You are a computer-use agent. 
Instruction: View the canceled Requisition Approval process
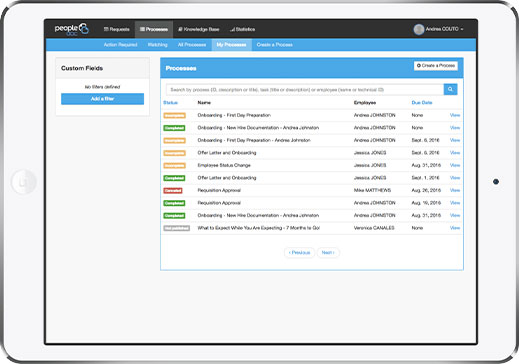click(x=455, y=190)
